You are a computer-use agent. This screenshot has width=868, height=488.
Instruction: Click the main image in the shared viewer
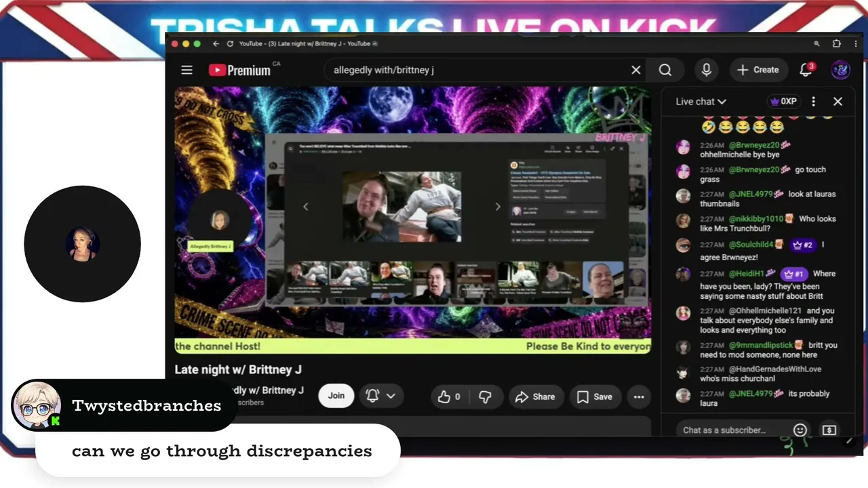coord(401,207)
